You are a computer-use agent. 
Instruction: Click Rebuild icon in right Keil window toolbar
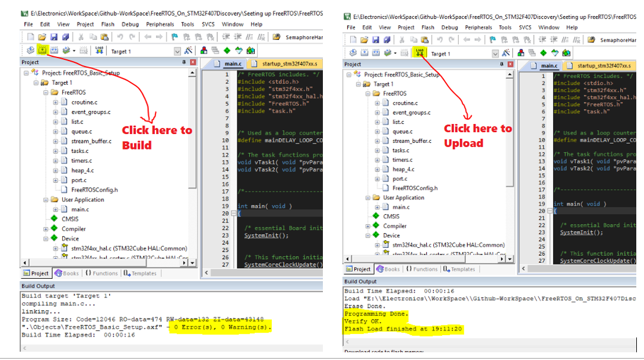pos(376,53)
